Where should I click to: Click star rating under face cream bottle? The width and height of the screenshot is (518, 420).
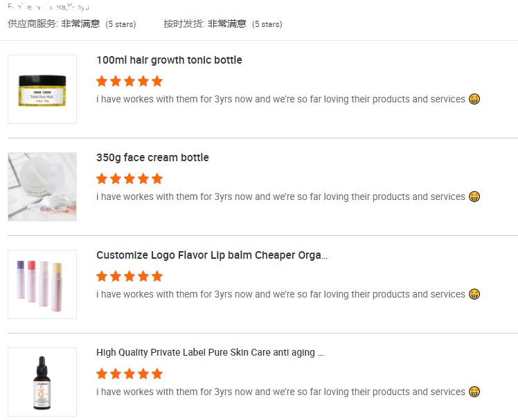pyautogui.click(x=129, y=179)
